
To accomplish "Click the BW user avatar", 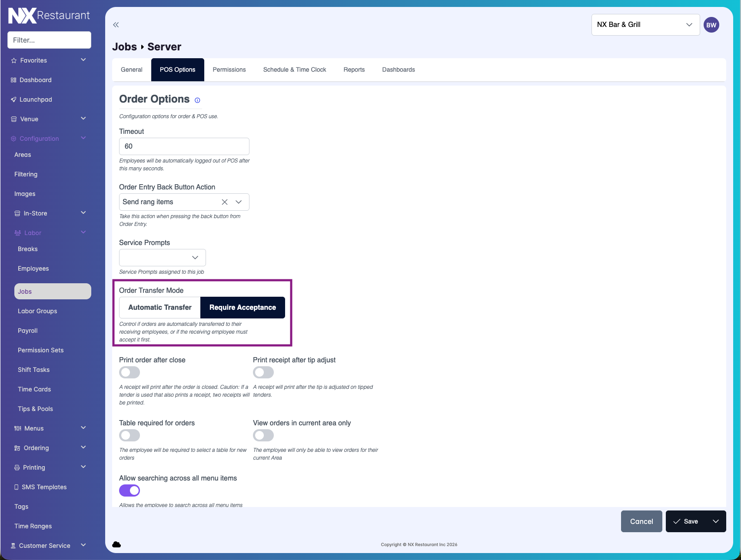I will [x=711, y=25].
